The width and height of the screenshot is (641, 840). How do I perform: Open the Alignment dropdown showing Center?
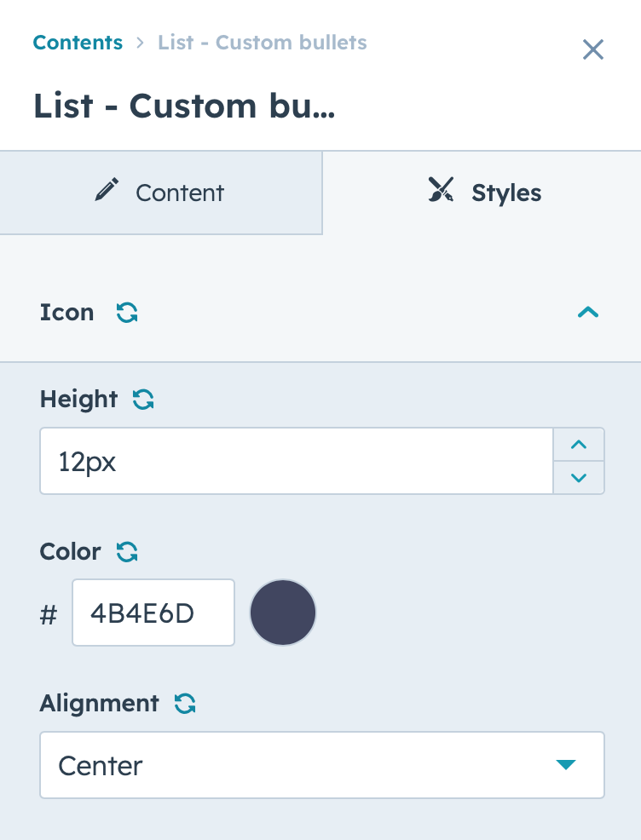(322, 765)
